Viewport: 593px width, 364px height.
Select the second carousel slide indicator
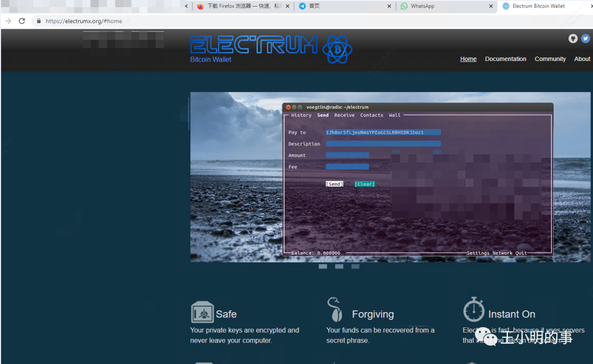point(339,266)
